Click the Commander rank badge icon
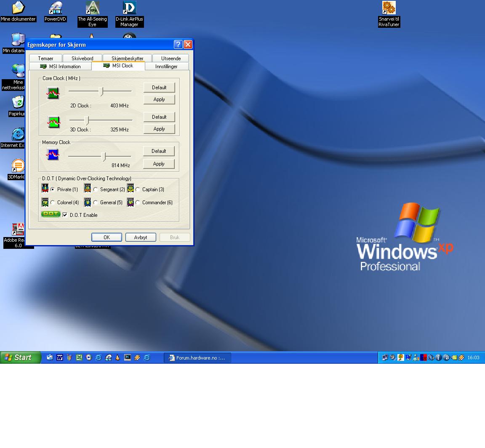Screen dimensions: 485x448 131,203
